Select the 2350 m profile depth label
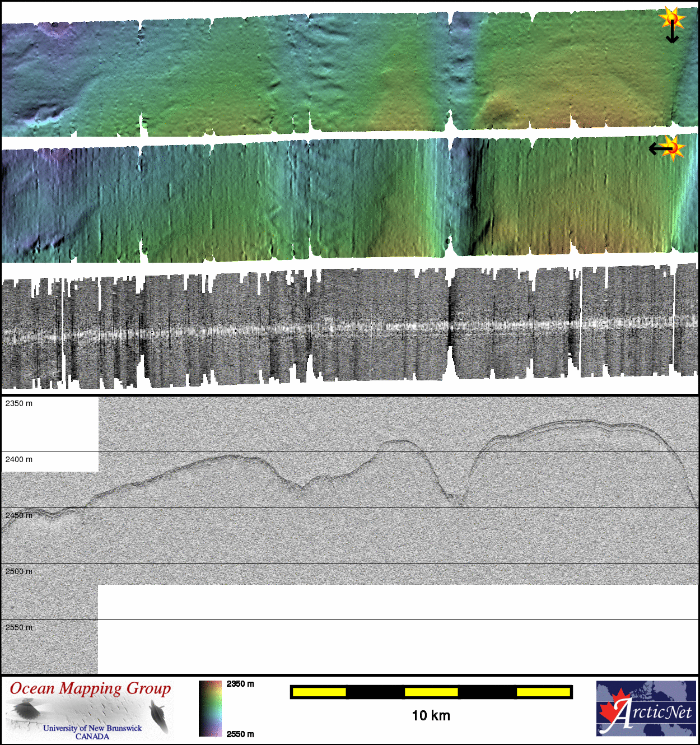Image resolution: width=700 pixels, height=745 pixels. pos(19,403)
